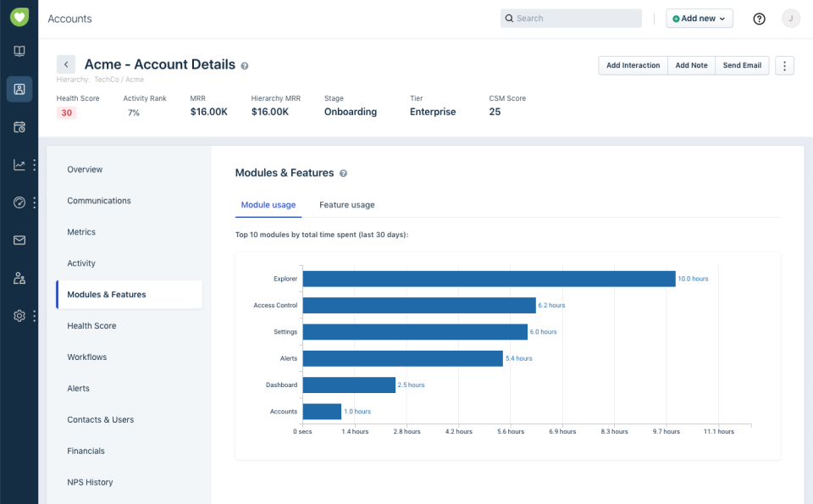This screenshot has height=504, width=813.
Task: Open the Add new dropdown
Action: 699,18
